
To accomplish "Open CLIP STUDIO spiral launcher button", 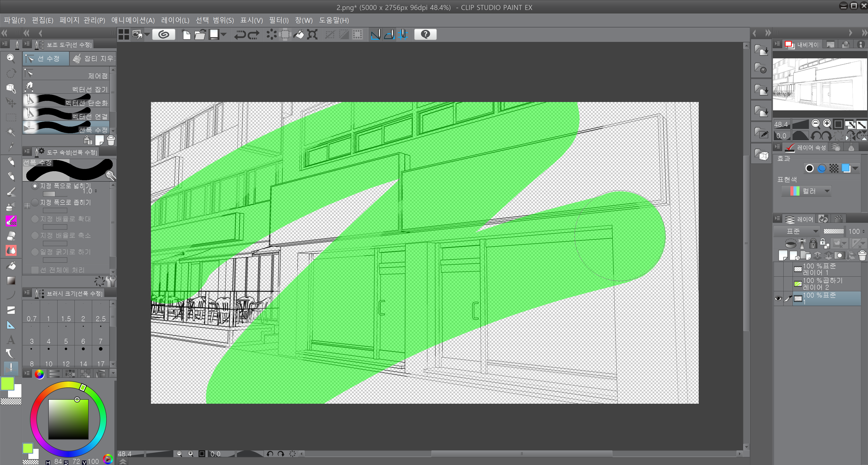I will [164, 34].
